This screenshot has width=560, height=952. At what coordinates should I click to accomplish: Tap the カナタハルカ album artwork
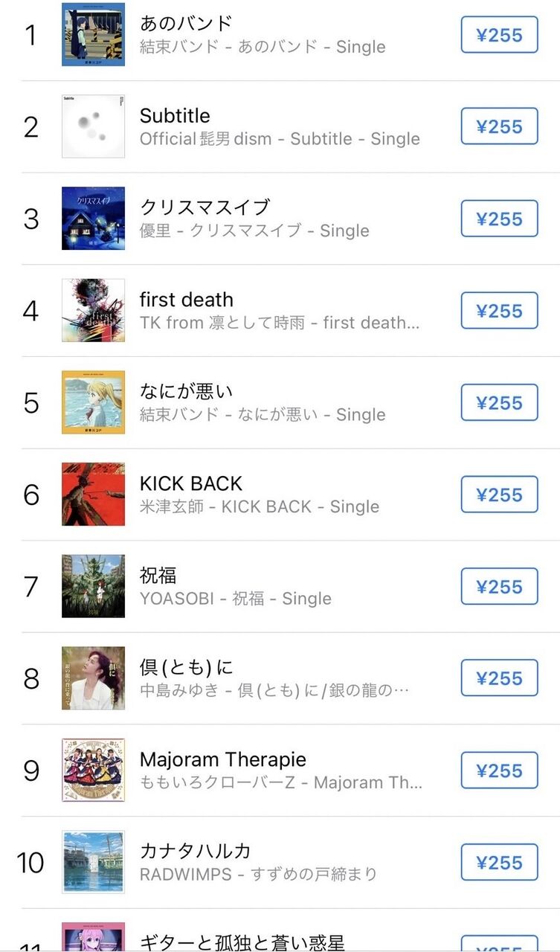(93, 862)
